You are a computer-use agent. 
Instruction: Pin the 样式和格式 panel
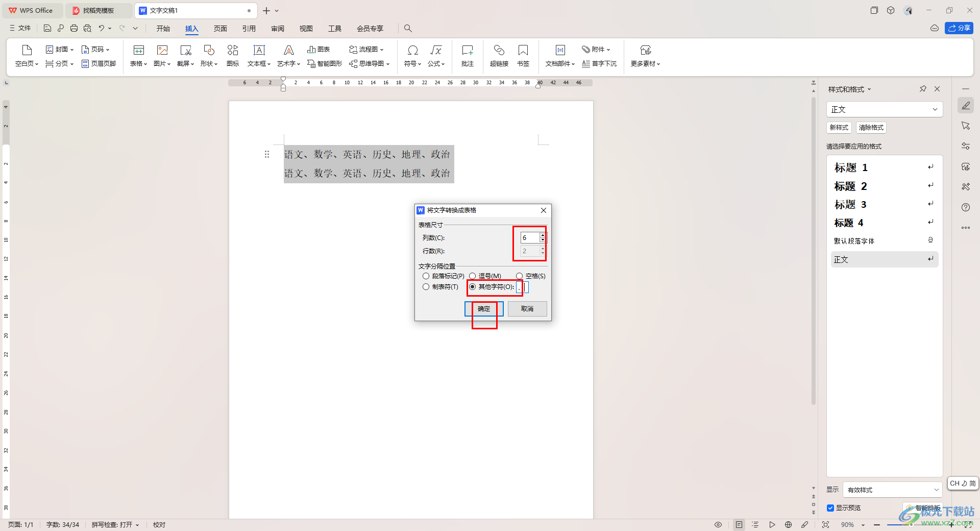pos(923,89)
